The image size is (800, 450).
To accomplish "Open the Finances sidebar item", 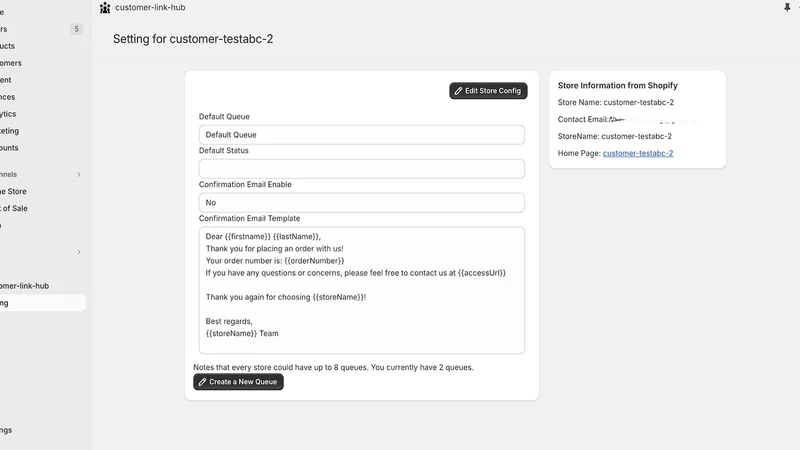I will 8,97.
